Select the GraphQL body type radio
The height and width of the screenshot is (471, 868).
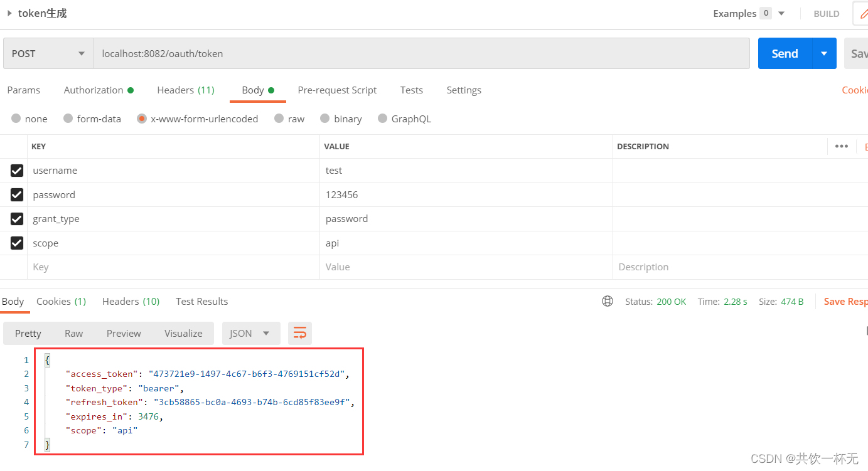click(x=383, y=119)
